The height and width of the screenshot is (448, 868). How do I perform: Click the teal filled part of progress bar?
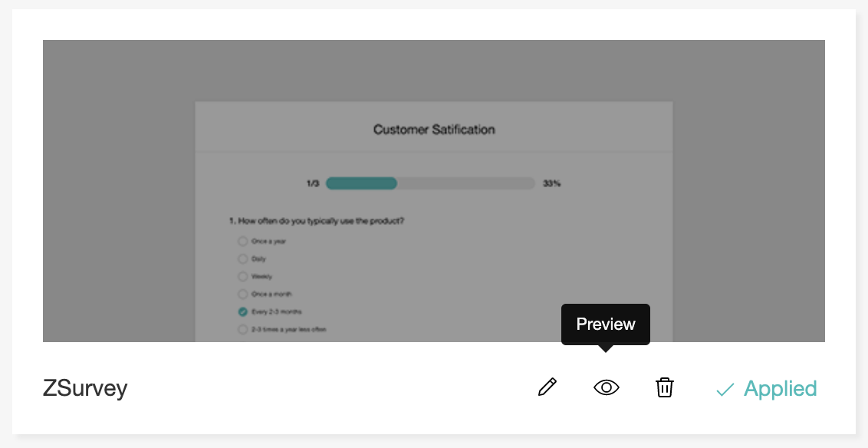361,183
